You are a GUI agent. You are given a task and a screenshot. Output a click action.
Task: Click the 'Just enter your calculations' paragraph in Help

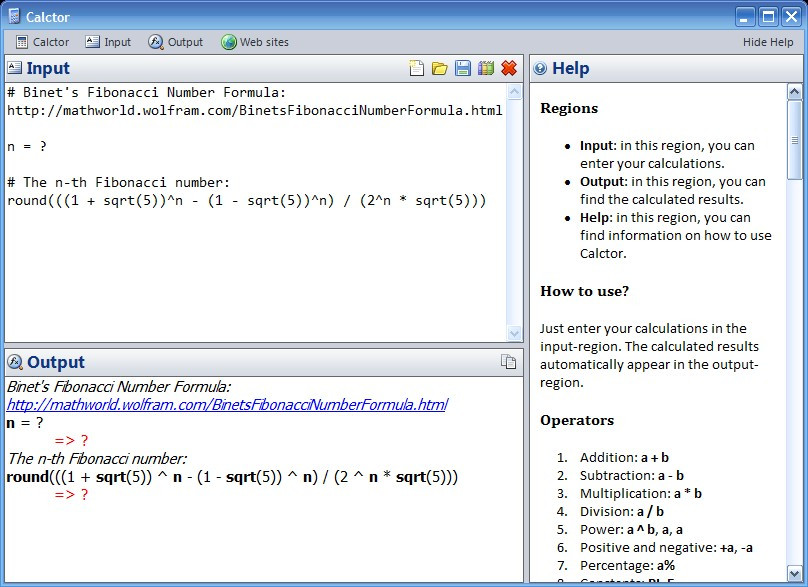[x=649, y=356]
